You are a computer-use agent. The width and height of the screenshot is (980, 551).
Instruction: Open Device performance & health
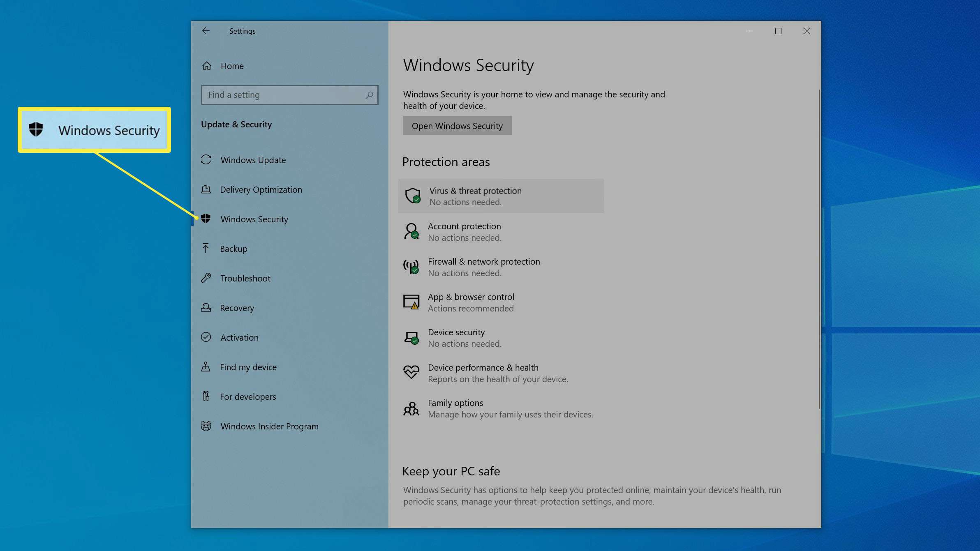point(501,373)
